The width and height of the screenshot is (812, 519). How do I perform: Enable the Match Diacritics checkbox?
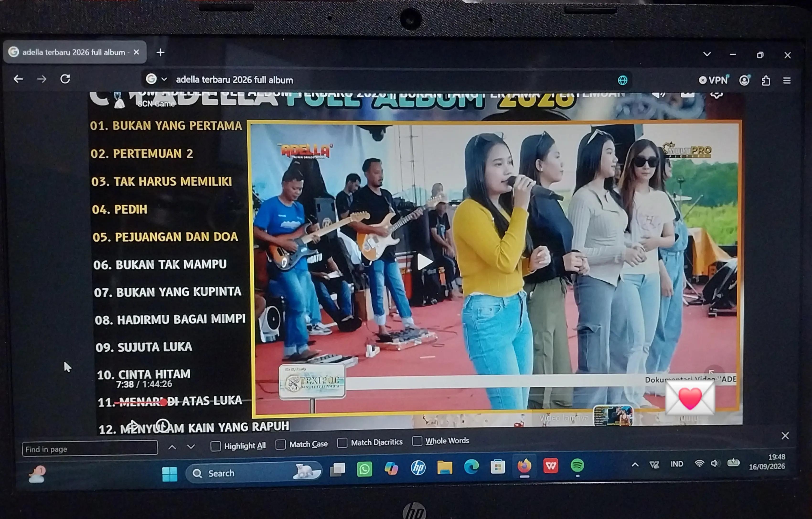342,443
